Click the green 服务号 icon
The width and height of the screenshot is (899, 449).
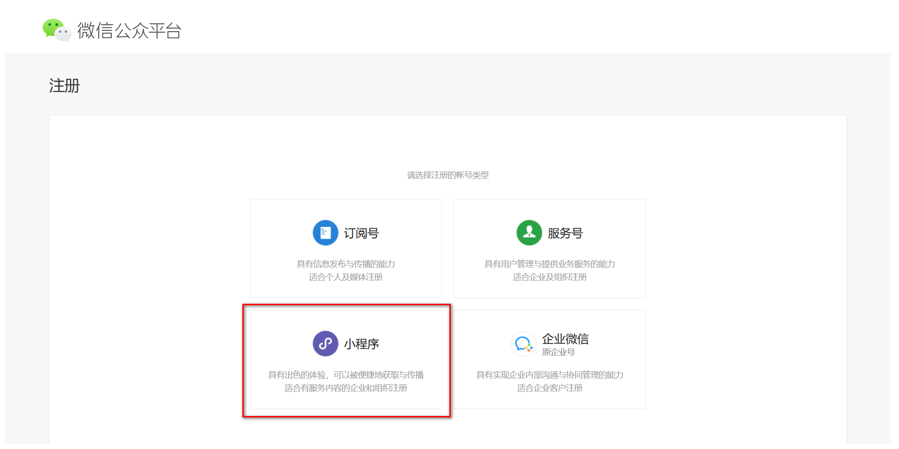click(x=529, y=233)
